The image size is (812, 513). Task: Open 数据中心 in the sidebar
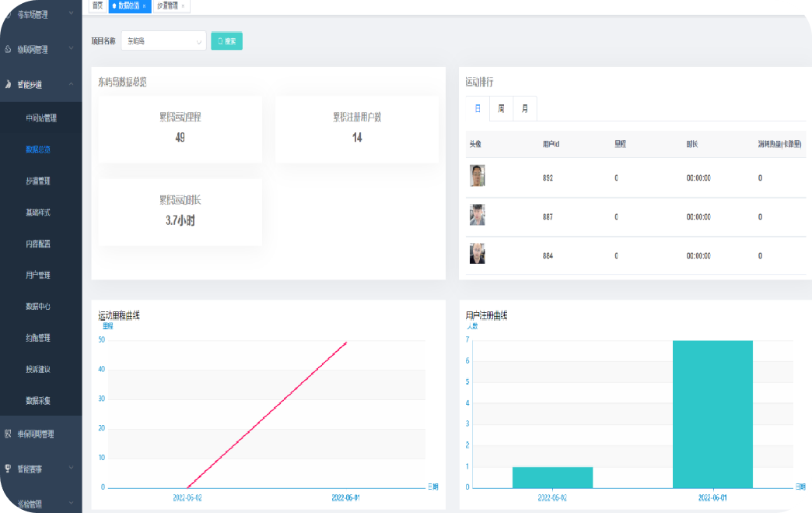click(38, 306)
